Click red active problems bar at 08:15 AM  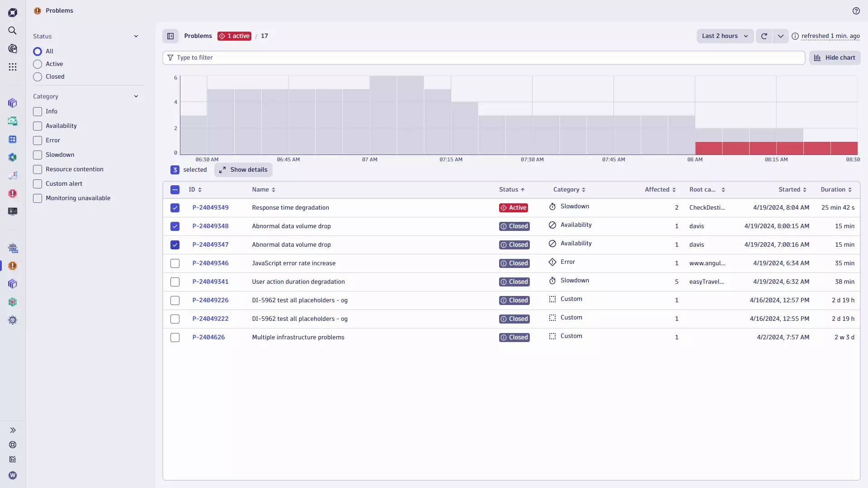(x=789, y=148)
